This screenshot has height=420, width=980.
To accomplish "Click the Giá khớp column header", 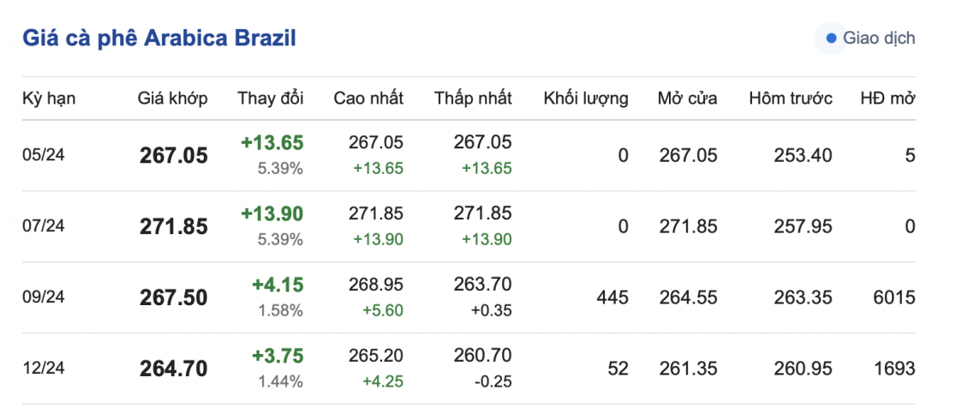I will [172, 99].
